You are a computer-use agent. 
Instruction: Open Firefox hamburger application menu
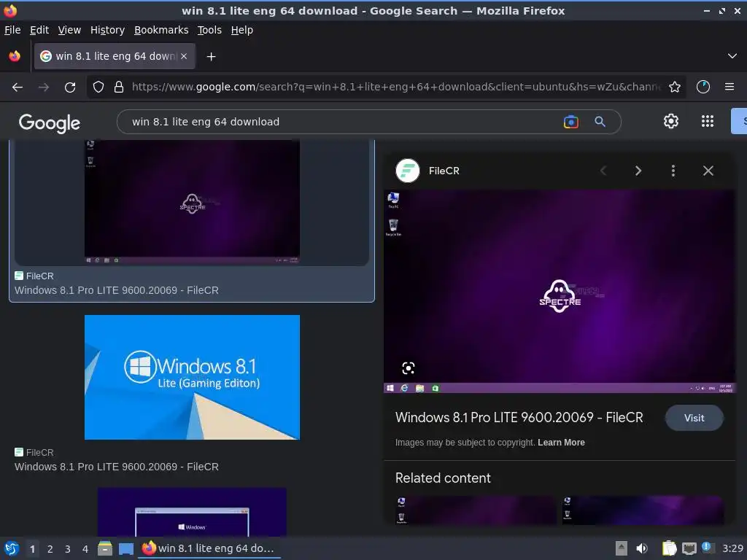[729, 87]
